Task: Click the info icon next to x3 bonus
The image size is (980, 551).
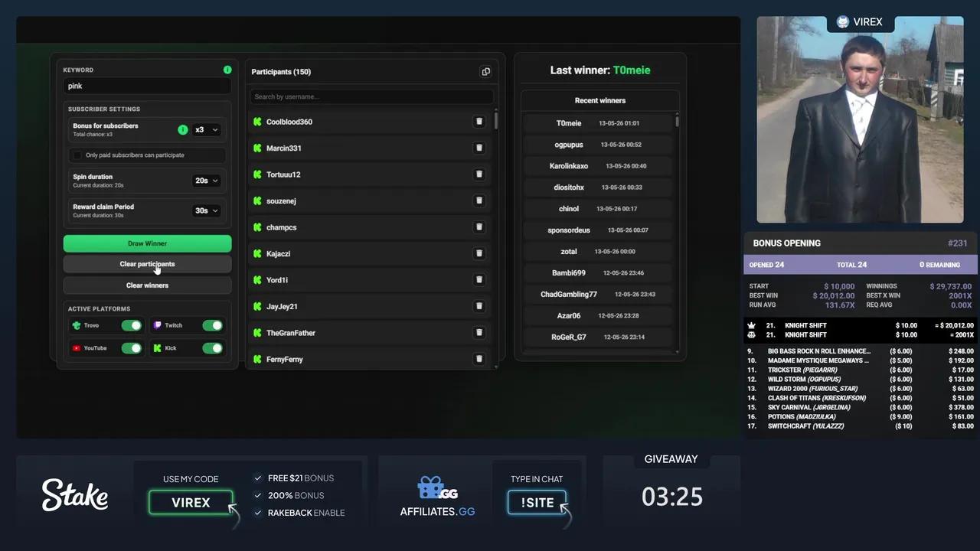Action: 182,130
